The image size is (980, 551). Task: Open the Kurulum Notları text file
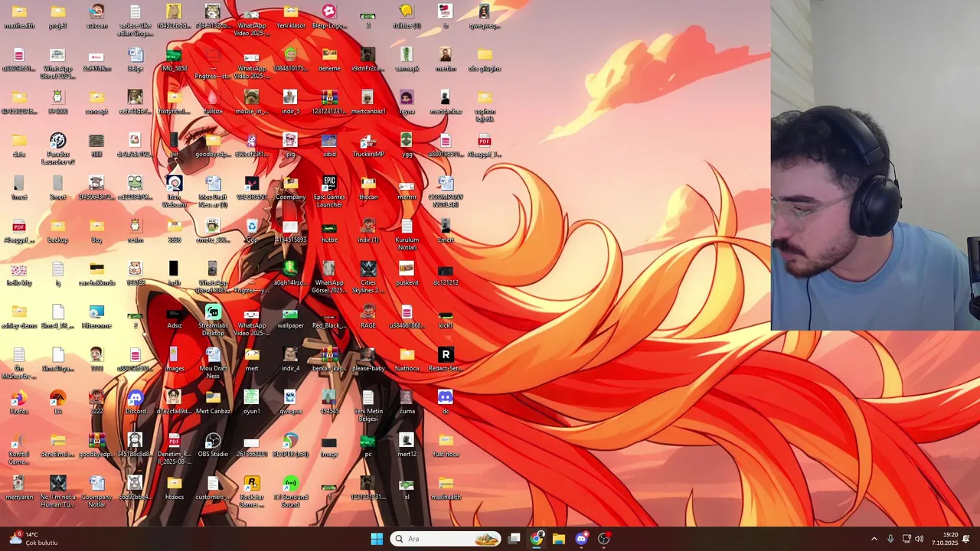407,234
